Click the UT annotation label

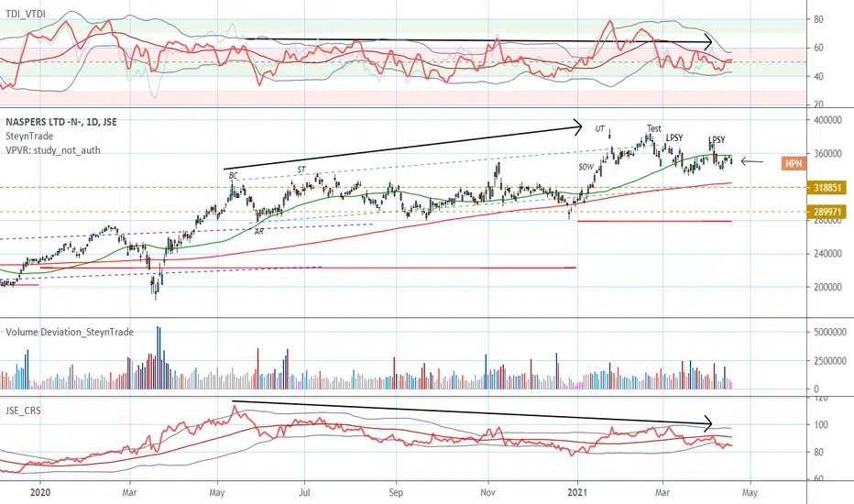[x=599, y=128]
